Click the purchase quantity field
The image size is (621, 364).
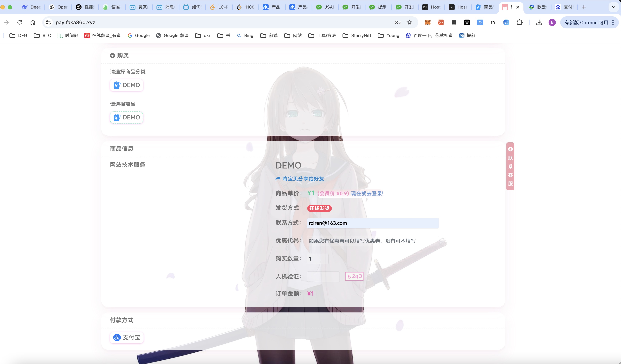click(x=318, y=259)
